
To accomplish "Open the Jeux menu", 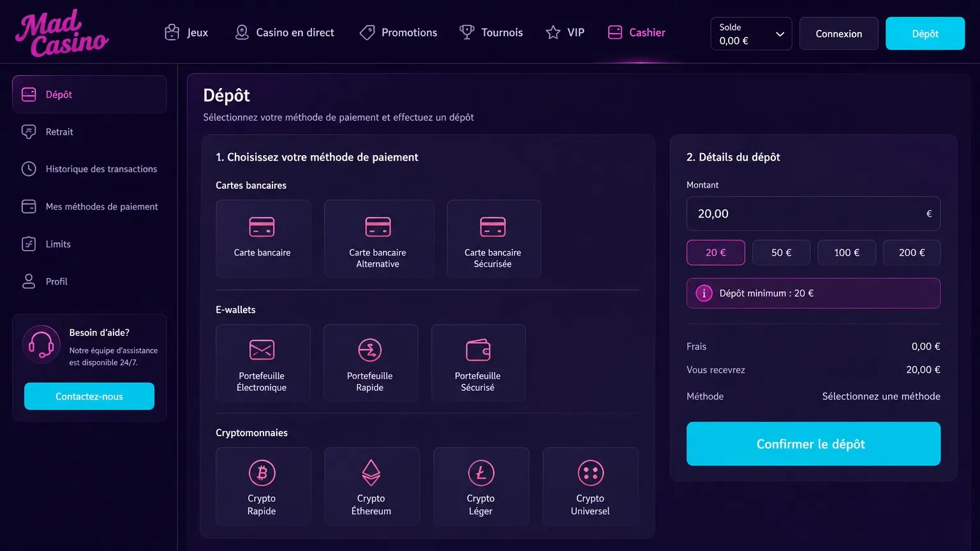I will click(x=186, y=33).
